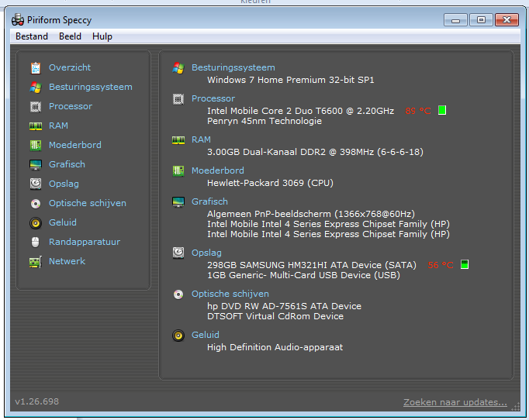This screenshot has height=420, width=529.
Task: Click the green CPU temperature indicator
Action: click(442, 110)
